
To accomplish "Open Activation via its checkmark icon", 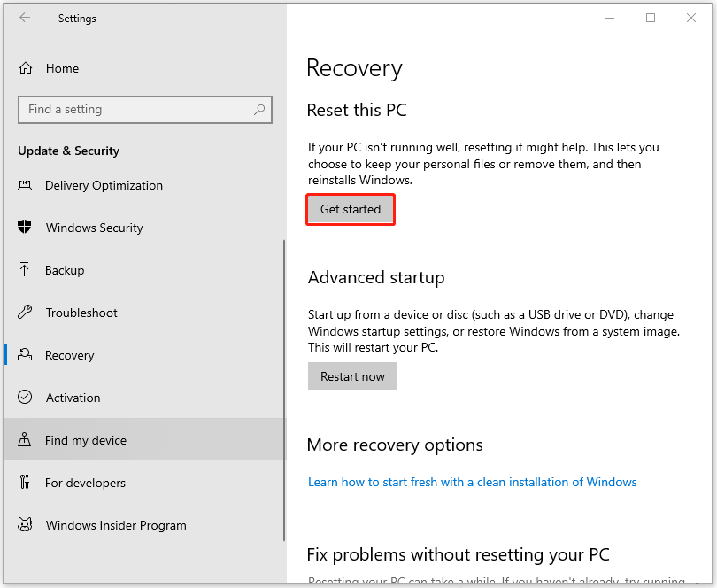I will 26,398.
